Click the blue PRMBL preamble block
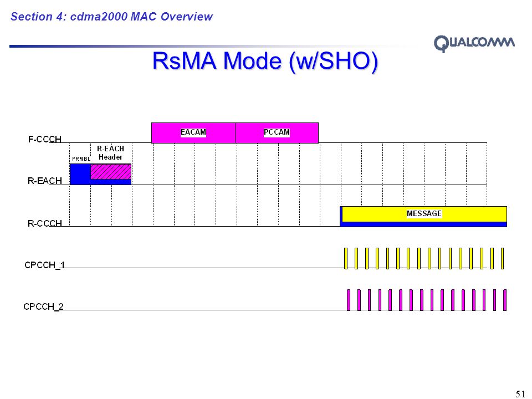 pyautogui.click(x=80, y=174)
